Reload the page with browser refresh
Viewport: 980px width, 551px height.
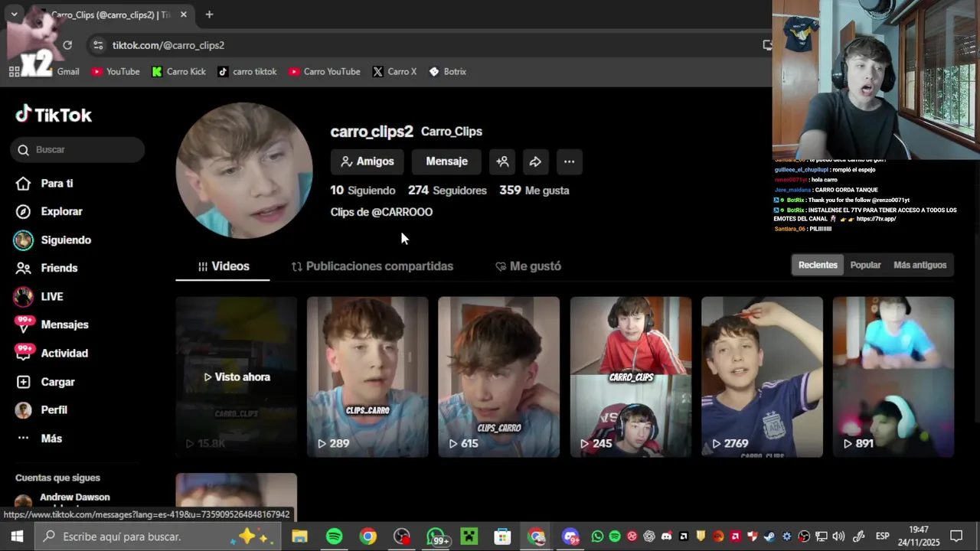coord(67,45)
